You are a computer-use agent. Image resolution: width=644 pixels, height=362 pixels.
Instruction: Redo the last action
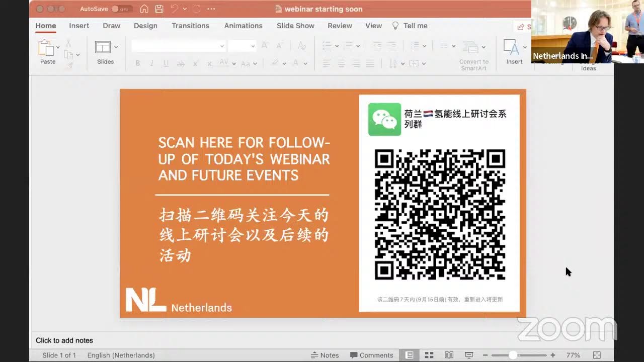pyautogui.click(x=197, y=9)
